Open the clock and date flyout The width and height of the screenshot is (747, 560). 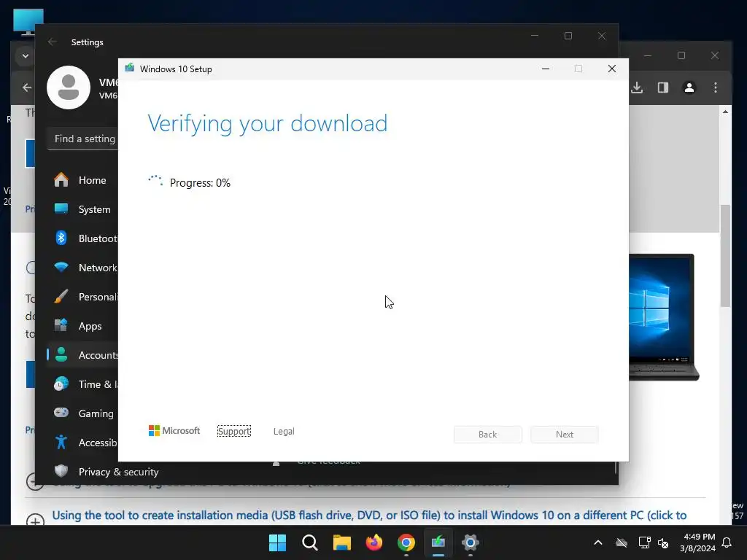pos(697,542)
